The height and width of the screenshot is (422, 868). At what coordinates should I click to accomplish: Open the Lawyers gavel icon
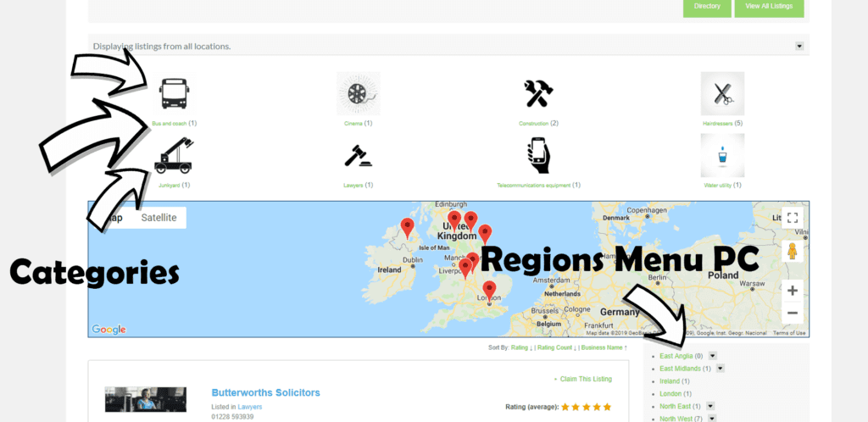tap(359, 155)
